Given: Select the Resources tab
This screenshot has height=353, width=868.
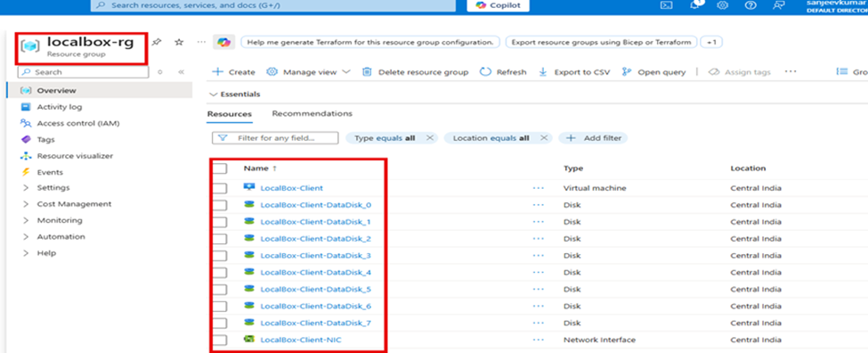Looking at the screenshot, I should click(x=229, y=114).
